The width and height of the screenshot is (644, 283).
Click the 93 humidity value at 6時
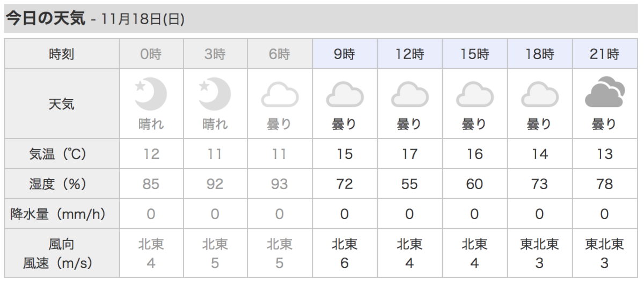(x=280, y=184)
